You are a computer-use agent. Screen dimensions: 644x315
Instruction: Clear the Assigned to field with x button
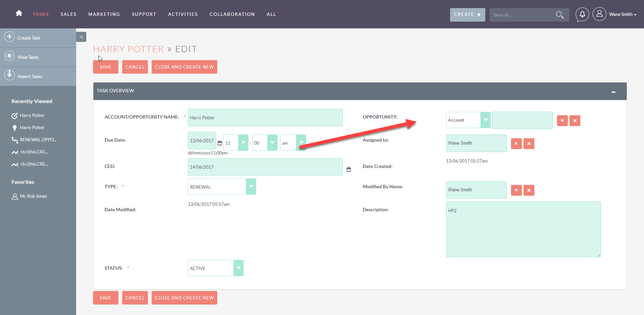coord(529,144)
